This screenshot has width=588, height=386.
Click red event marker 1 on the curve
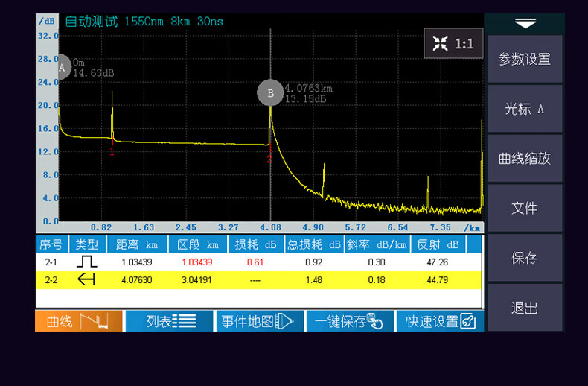(112, 152)
